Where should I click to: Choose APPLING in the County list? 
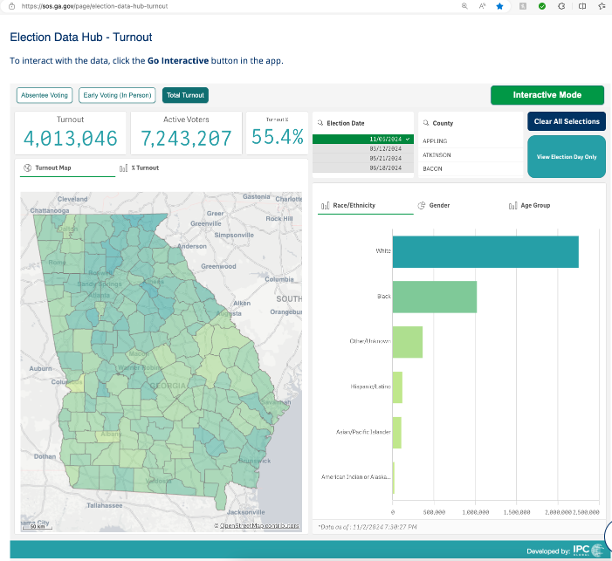point(437,141)
